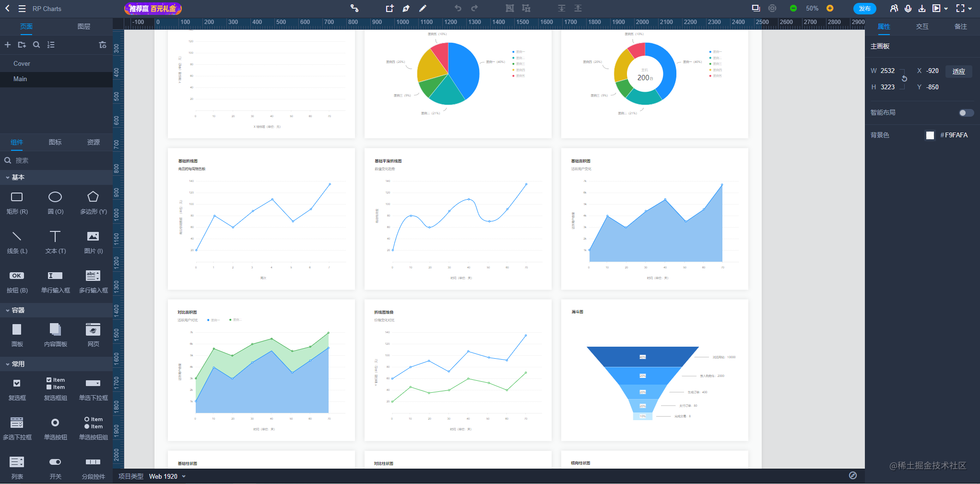Open the page recycle bin icon
The height and width of the screenshot is (484, 980).
click(103, 45)
